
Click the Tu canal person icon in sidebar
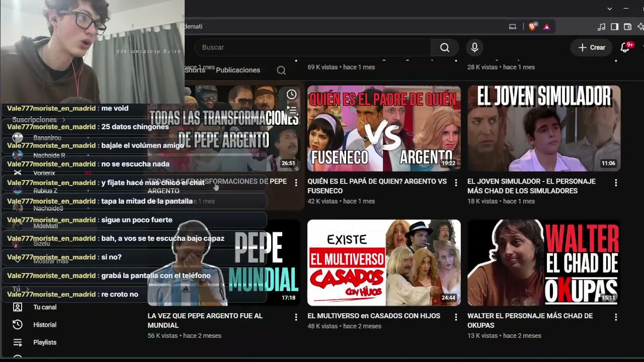[18, 307]
